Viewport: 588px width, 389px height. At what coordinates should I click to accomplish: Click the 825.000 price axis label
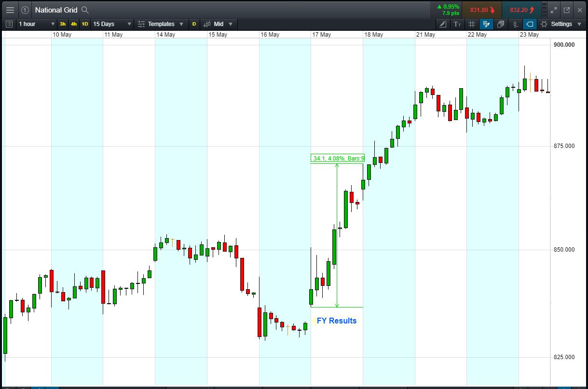[564, 357]
